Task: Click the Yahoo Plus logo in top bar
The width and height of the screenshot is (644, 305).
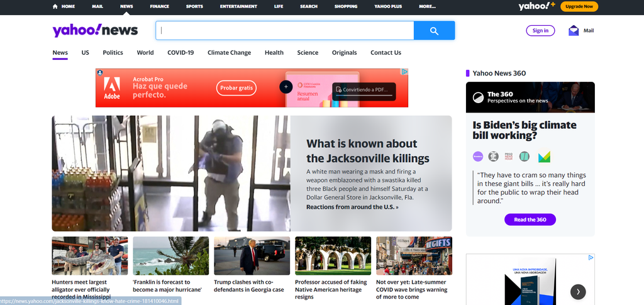Action: [x=536, y=6]
